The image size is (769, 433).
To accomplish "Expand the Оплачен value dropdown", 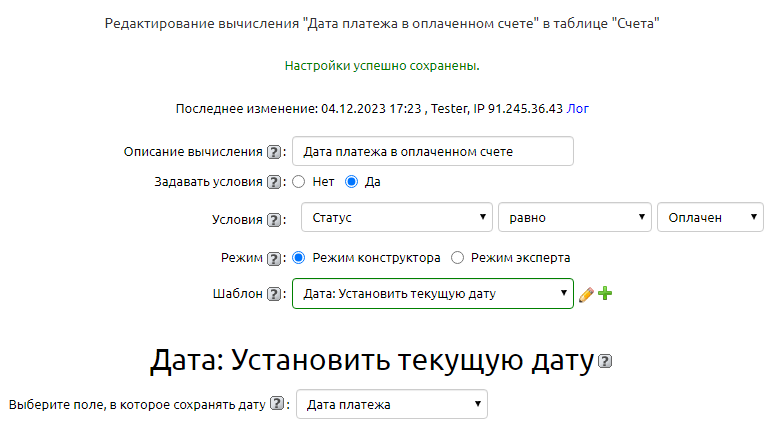I will coord(710,218).
